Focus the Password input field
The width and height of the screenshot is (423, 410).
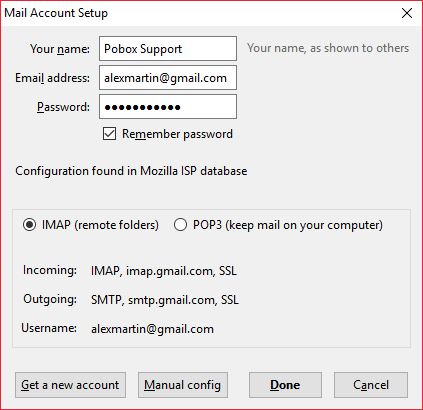pyautogui.click(x=168, y=107)
